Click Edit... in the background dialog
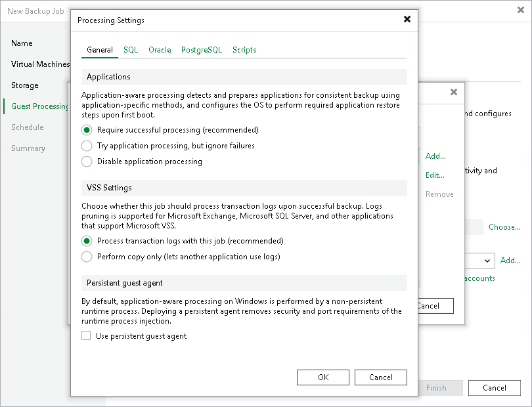 click(x=435, y=175)
